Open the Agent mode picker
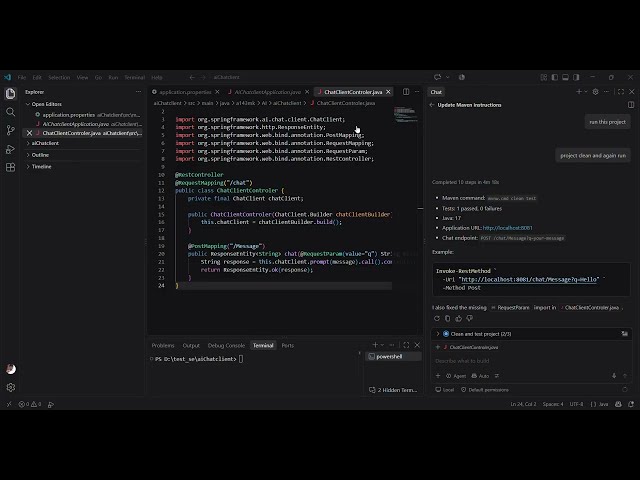 pyautogui.click(x=456, y=376)
